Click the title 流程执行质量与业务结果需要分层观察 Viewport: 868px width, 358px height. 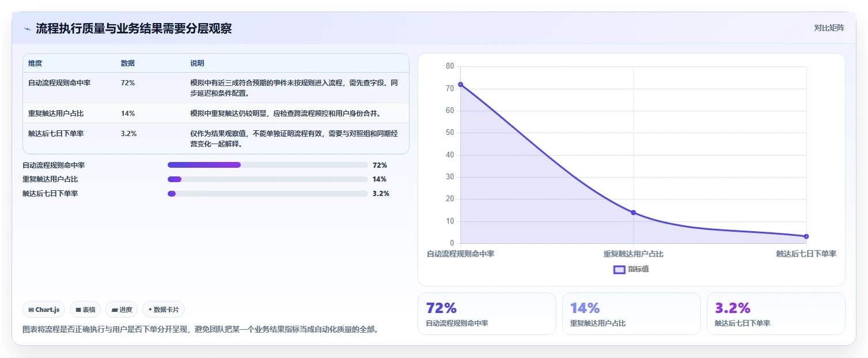coord(134,28)
